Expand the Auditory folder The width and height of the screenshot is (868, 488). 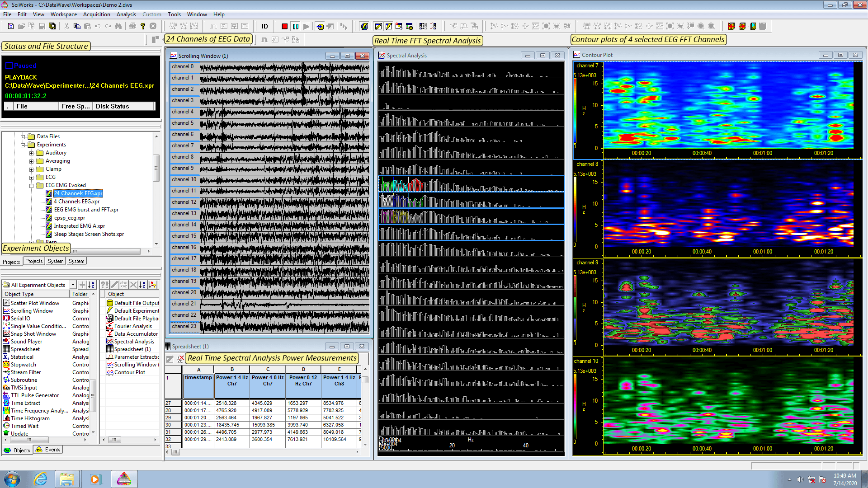[x=32, y=153]
